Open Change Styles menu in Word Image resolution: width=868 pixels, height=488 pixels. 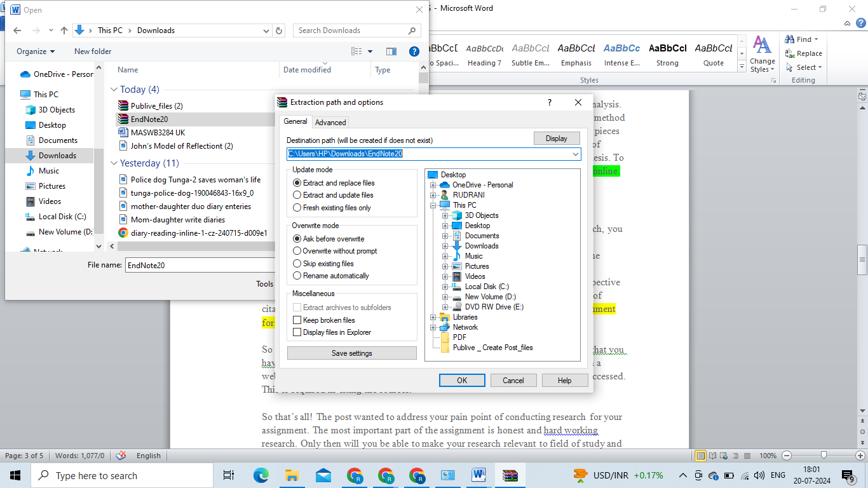(762, 55)
